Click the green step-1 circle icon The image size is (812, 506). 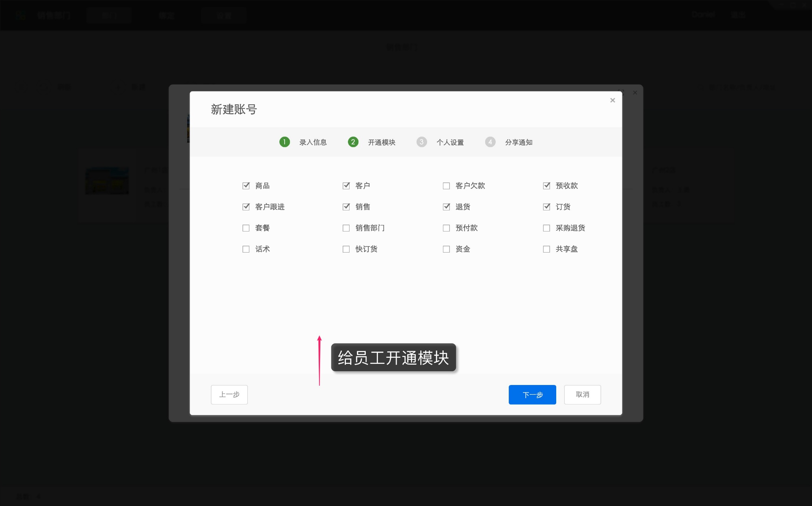(x=285, y=142)
